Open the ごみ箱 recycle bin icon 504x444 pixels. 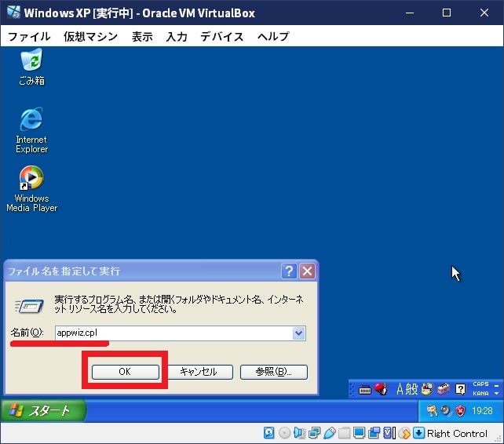tap(31, 67)
